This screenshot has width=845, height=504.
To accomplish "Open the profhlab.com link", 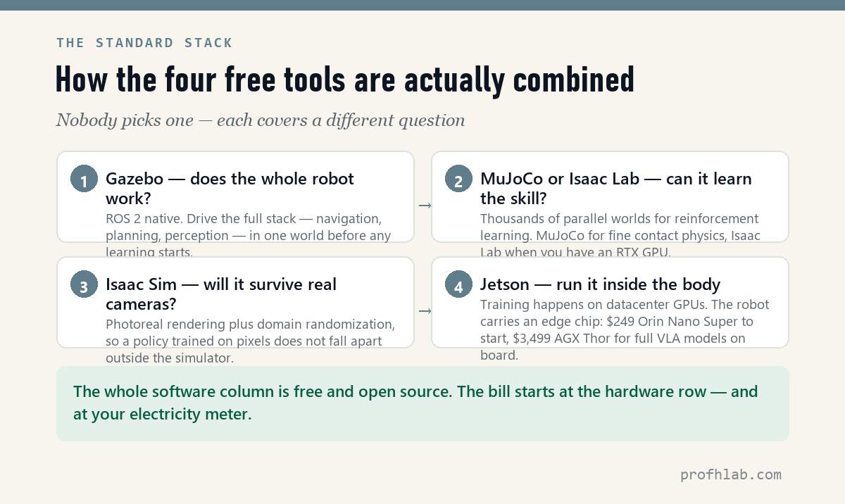I will pos(731,474).
